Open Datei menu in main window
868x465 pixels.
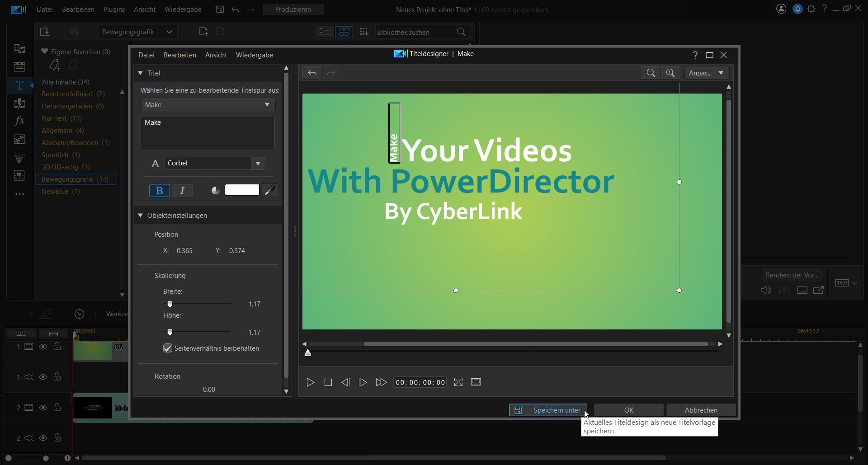click(x=45, y=9)
